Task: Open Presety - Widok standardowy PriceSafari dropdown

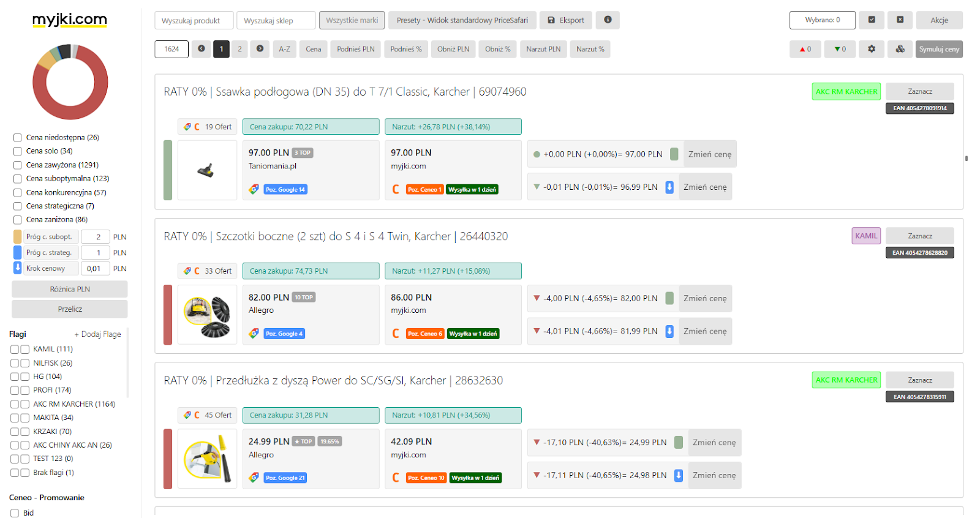Action: pyautogui.click(x=462, y=20)
